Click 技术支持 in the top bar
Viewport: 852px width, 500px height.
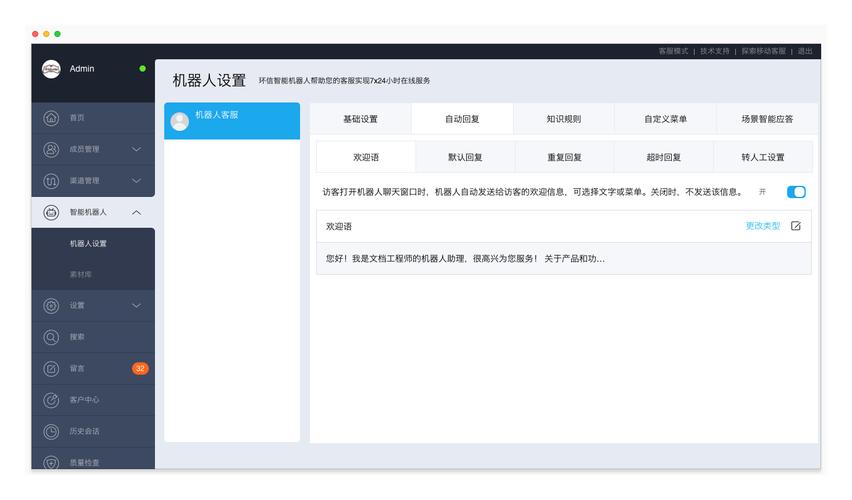tap(715, 51)
